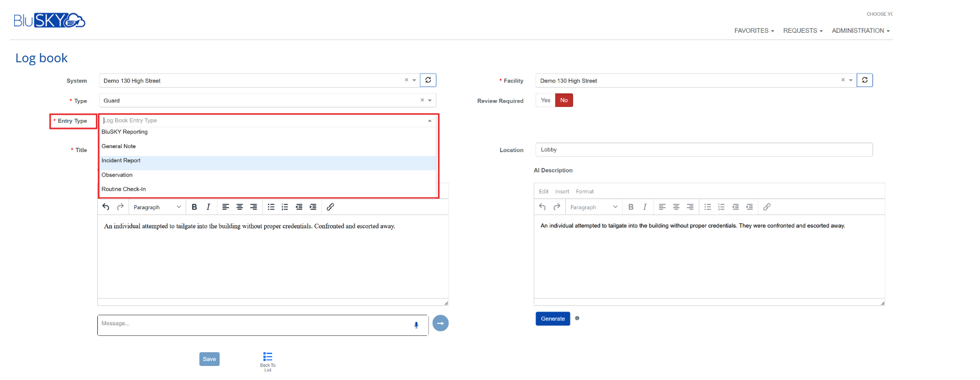This screenshot has height=380, width=980.
Task: Click the Generate button
Action: (x=553, y=319)
